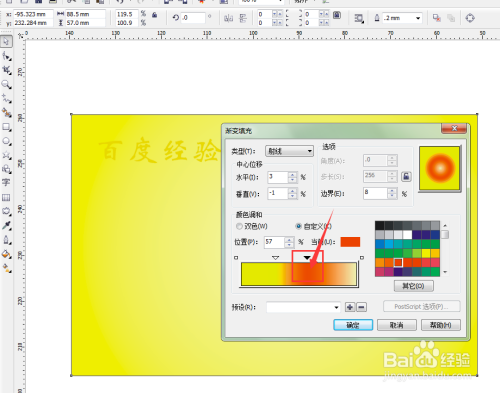Click the Cancel (取消) button

pos(397,325)
